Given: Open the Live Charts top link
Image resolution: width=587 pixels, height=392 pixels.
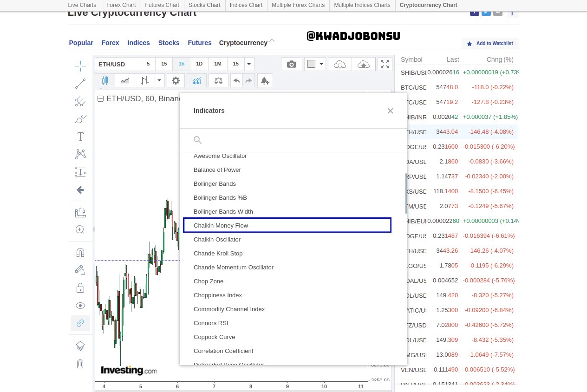Looking at the screenshot, I should [x=82, y=5].
